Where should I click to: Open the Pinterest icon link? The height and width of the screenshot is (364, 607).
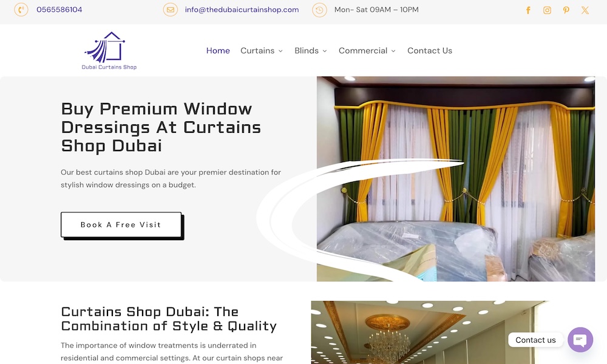pos(566,10)
